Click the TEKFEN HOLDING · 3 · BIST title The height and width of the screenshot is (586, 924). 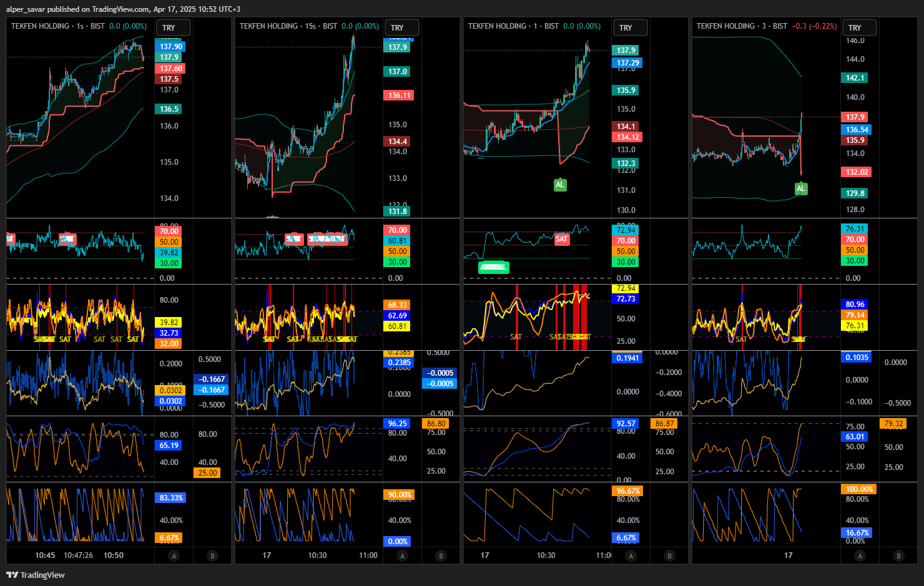pos(742,26)
